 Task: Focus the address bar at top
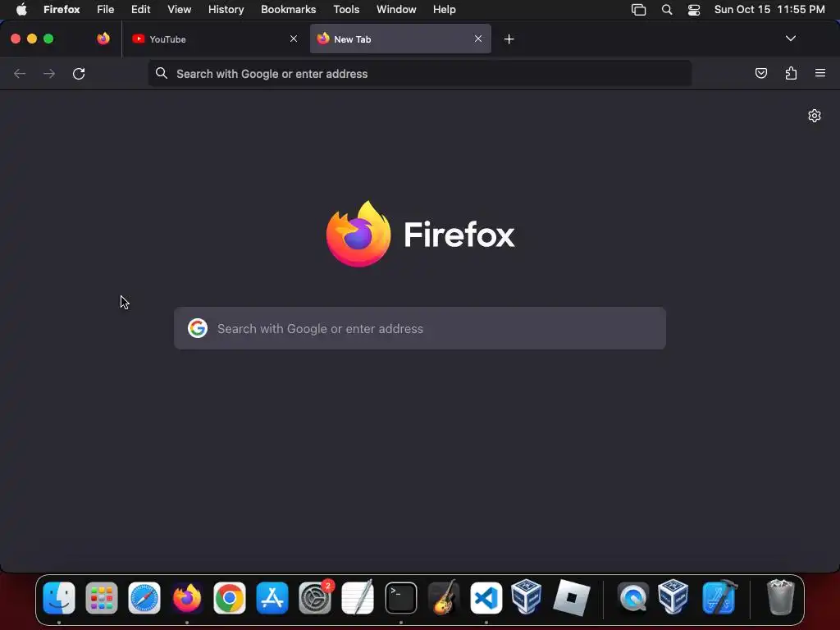(x=419, y=73)
